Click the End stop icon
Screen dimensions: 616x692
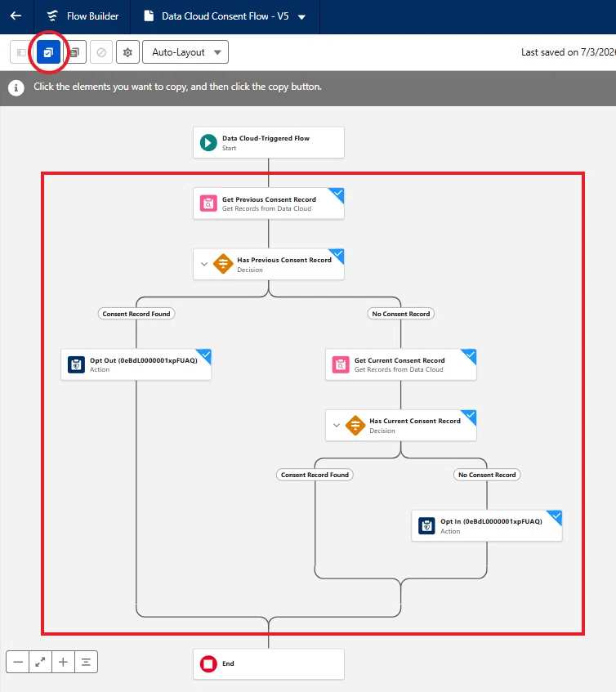pos(208,663)
